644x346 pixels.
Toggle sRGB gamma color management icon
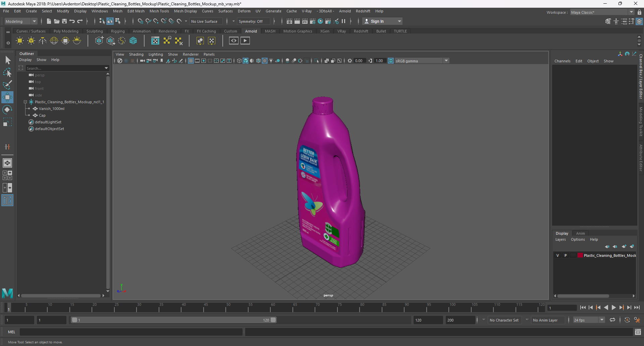point(391,61)
